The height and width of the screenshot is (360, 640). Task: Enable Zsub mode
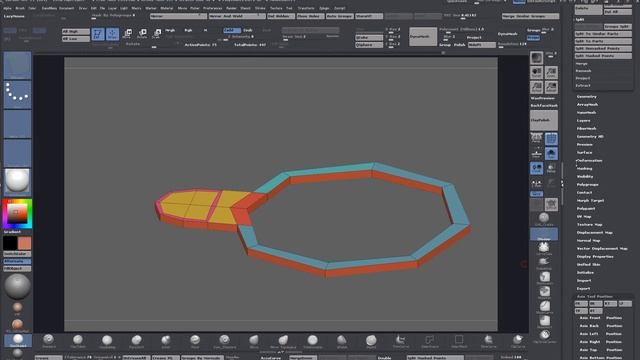coord(248,30)
